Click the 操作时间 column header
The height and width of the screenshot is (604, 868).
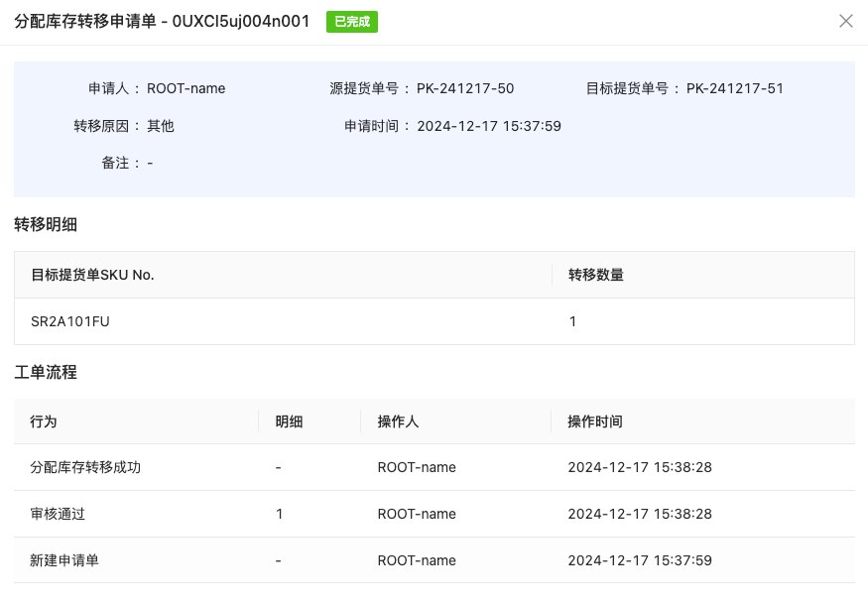coord(595,422)
